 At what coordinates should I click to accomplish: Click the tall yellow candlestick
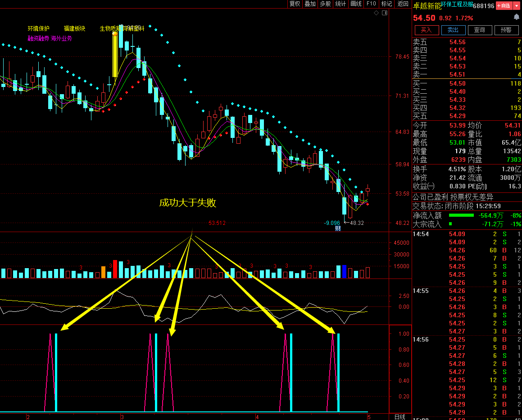click(x=115, y=55)
